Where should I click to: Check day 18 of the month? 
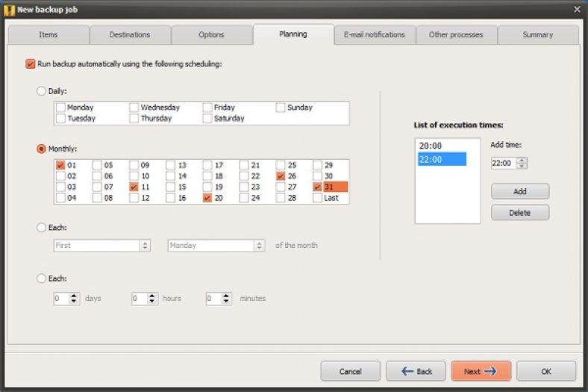click(207, 176)
